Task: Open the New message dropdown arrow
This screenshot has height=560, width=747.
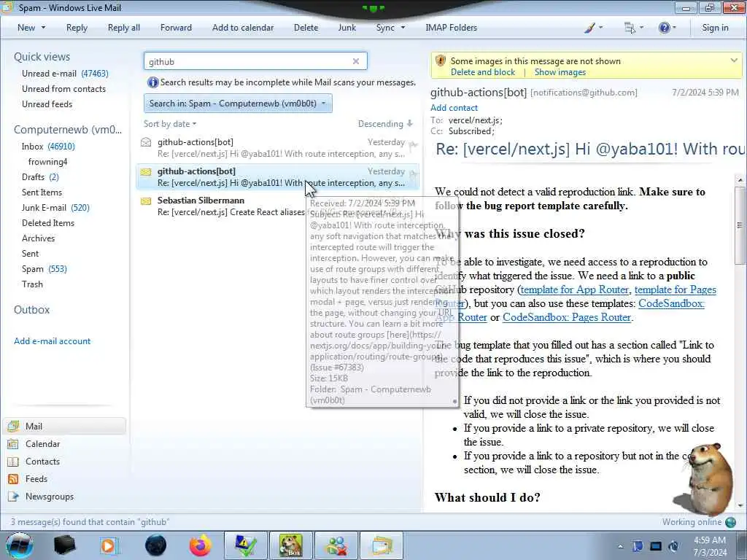Action: coord(43,28)
